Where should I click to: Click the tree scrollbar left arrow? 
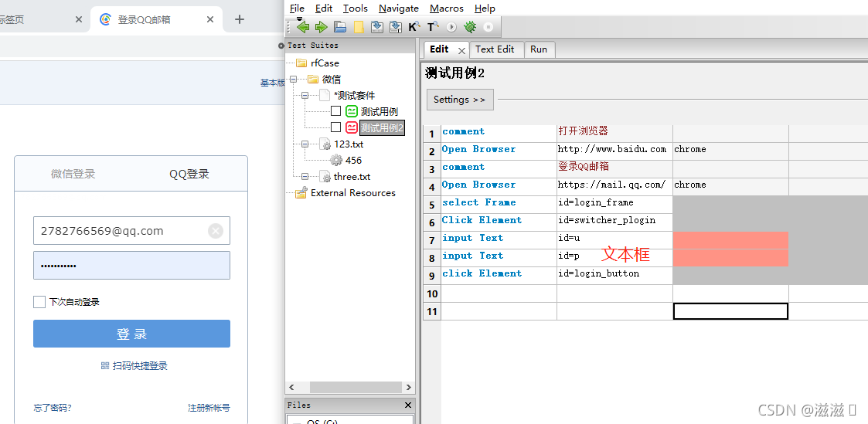291,387
